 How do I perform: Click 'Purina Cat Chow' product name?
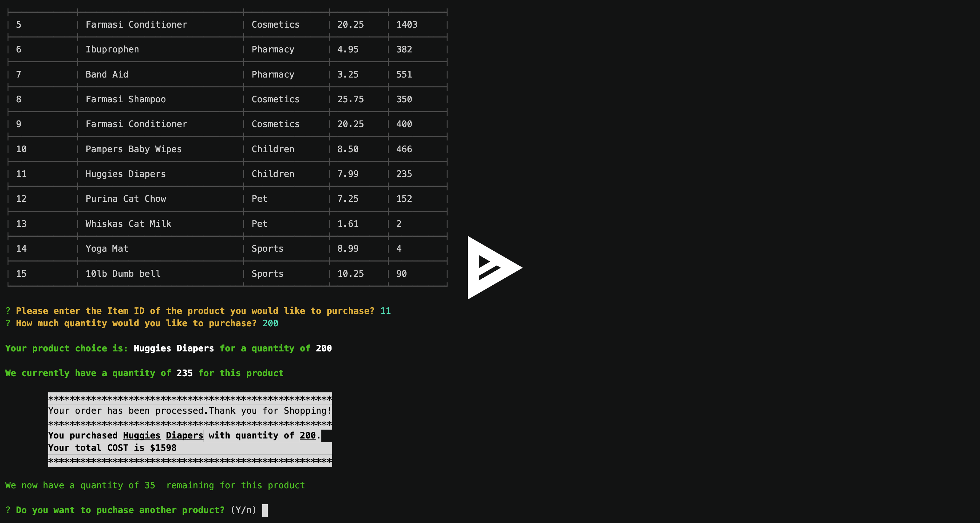(x=125, y=199)
